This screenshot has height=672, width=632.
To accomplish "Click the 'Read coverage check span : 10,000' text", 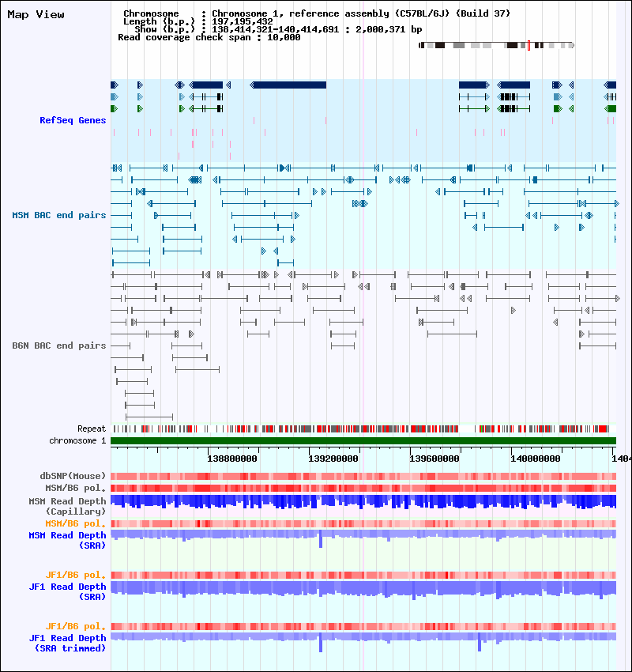I will (209, 37).
